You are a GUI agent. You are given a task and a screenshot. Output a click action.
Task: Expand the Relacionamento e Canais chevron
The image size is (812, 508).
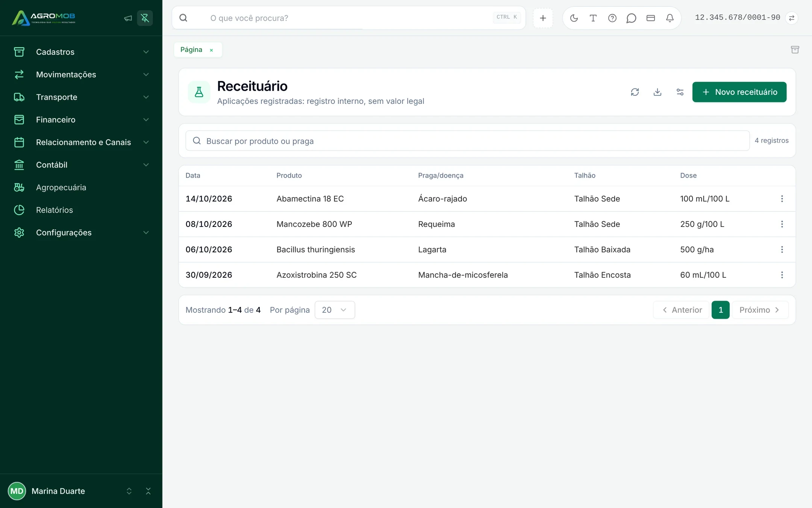click(146, 142)
